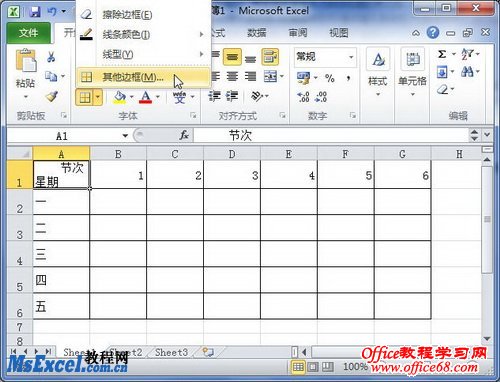Click the Cells button
Screen dimensions: 500x382
(x=412, y=73)
